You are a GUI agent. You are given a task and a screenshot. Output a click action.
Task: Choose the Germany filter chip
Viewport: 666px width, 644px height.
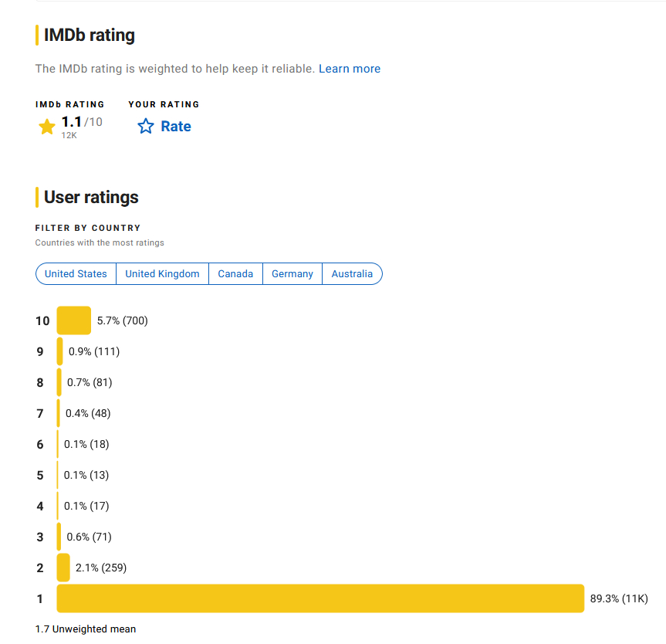[292, 274]
